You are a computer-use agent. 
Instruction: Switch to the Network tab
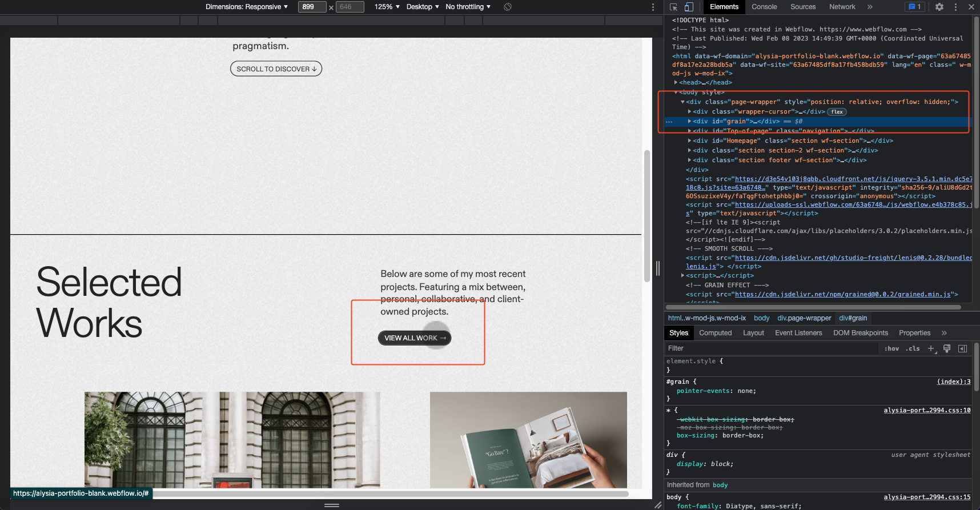(x=842, y=7)
